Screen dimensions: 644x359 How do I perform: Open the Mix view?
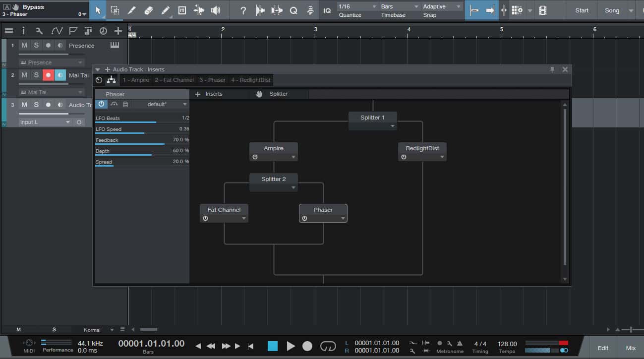[x=630, y=348]
